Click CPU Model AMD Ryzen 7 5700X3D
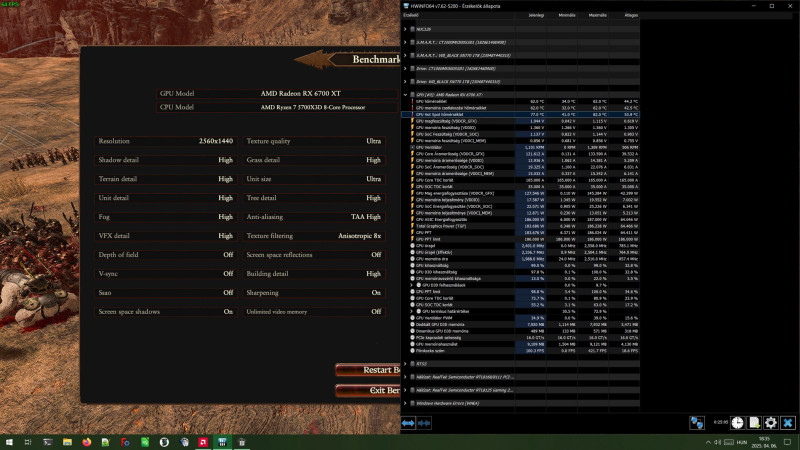800x450 pixels. tap(277, 107)
